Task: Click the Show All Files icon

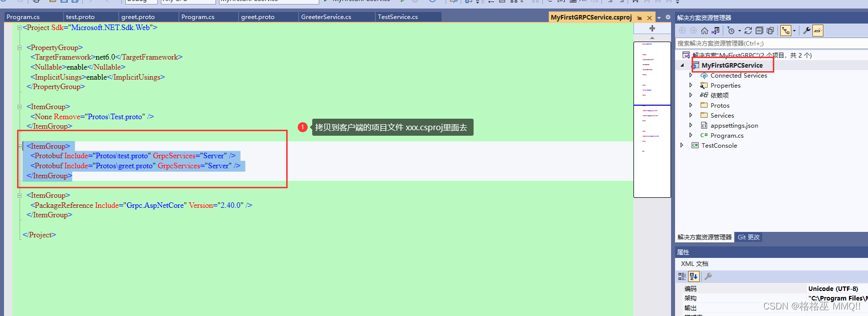Action: [770, 31]
